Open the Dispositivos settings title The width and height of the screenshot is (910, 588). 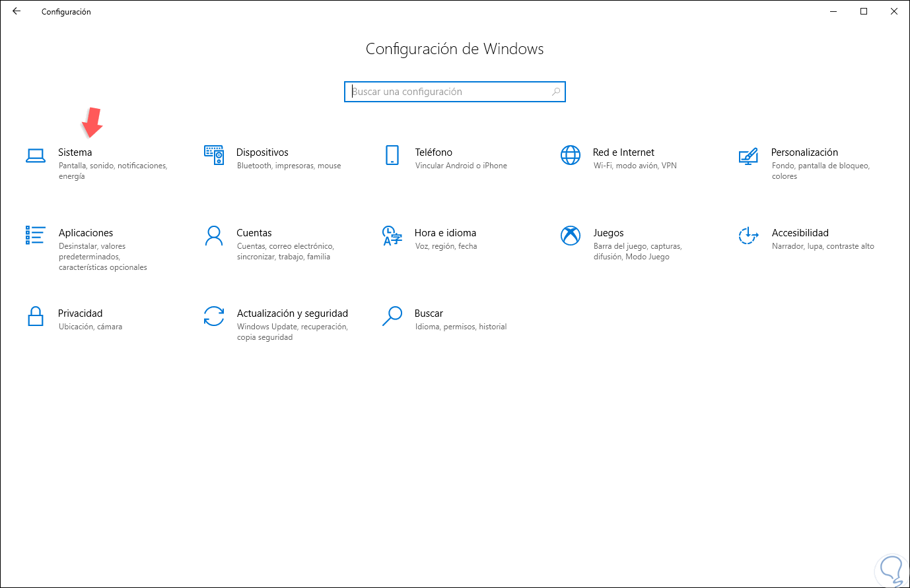point(263,152)
